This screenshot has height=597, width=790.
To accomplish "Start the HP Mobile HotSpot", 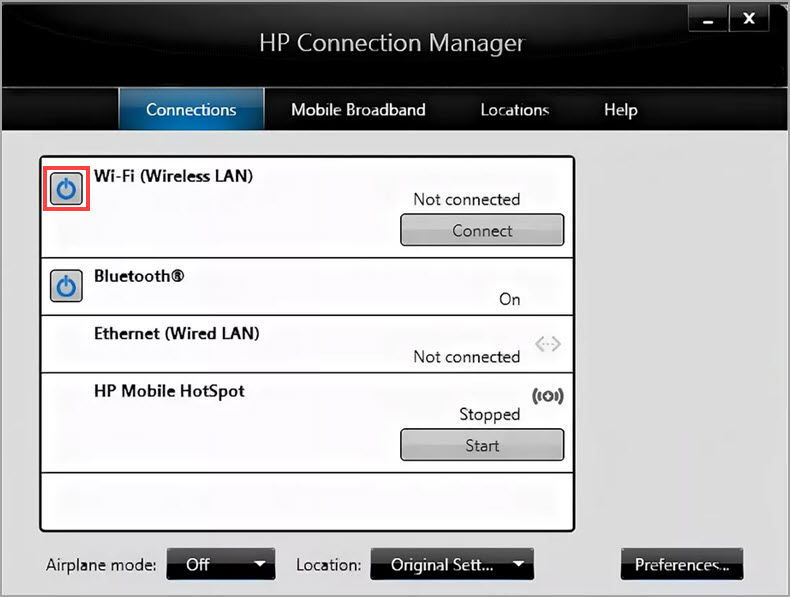I will [482, 445].
